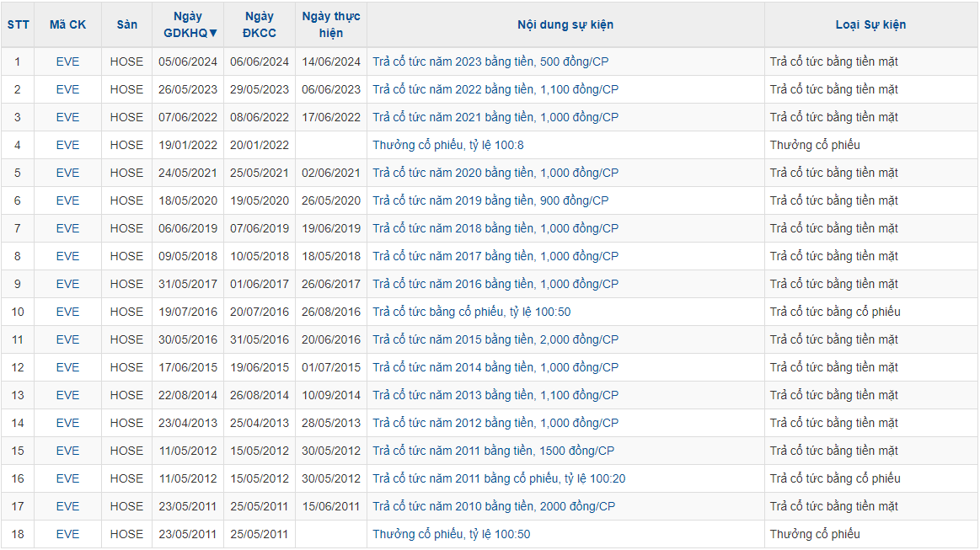Open the 2010 dividend 2000 đồng/CP event

494,506
